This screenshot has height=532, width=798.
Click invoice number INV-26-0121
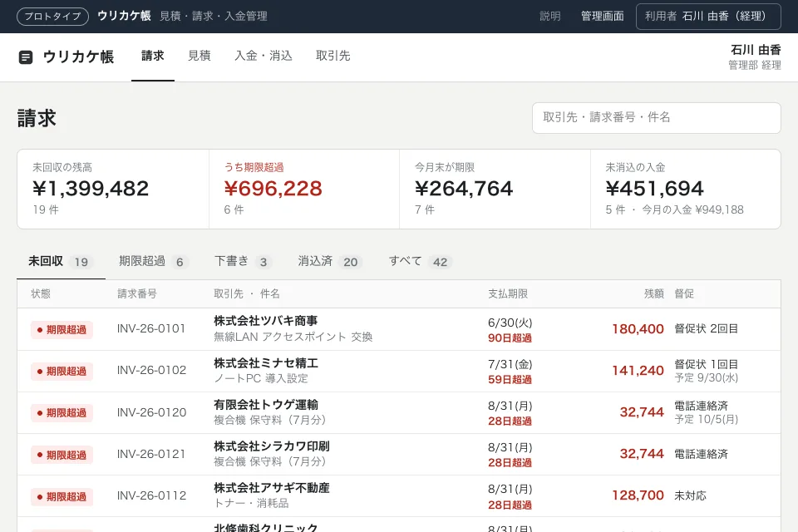(x=151, y=454)
